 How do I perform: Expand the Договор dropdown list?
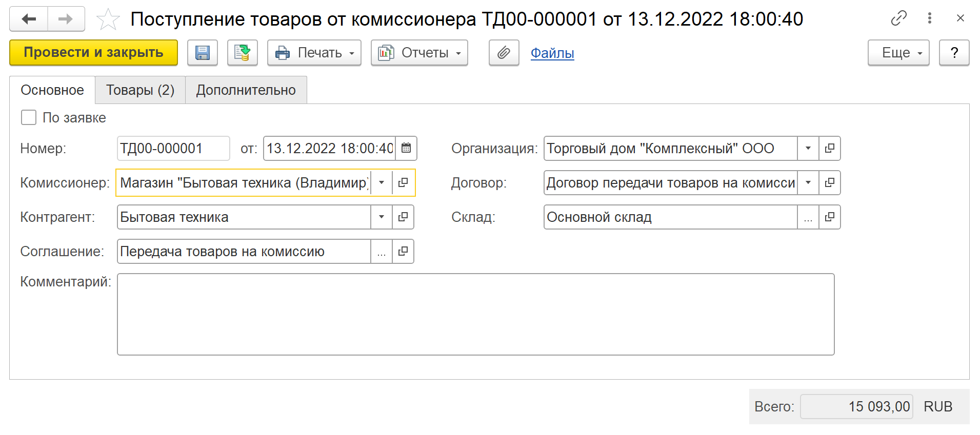808,183
